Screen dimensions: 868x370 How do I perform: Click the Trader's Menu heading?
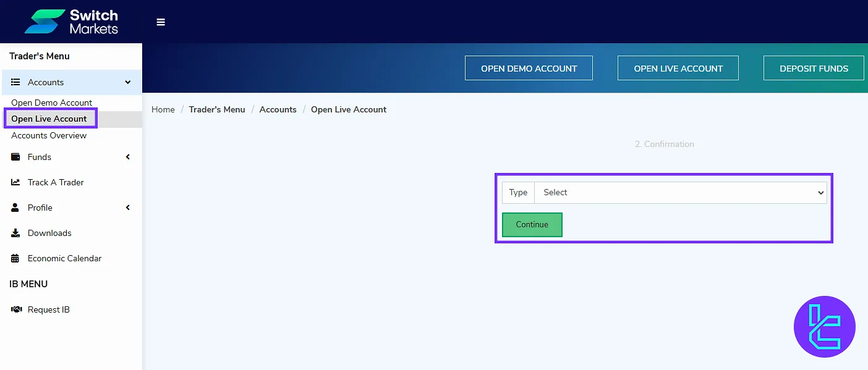click(x=40, y=56)
